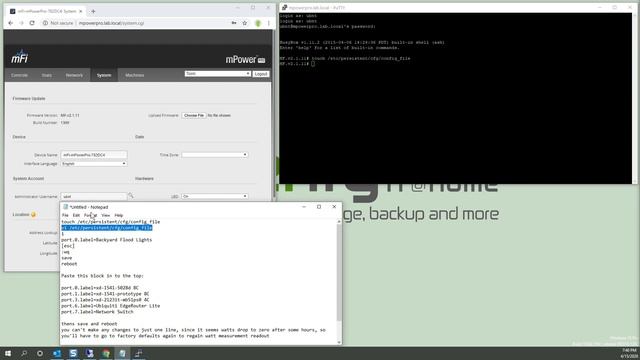Open the Chrome three-dot menu
640x360 pixels.
269,23
